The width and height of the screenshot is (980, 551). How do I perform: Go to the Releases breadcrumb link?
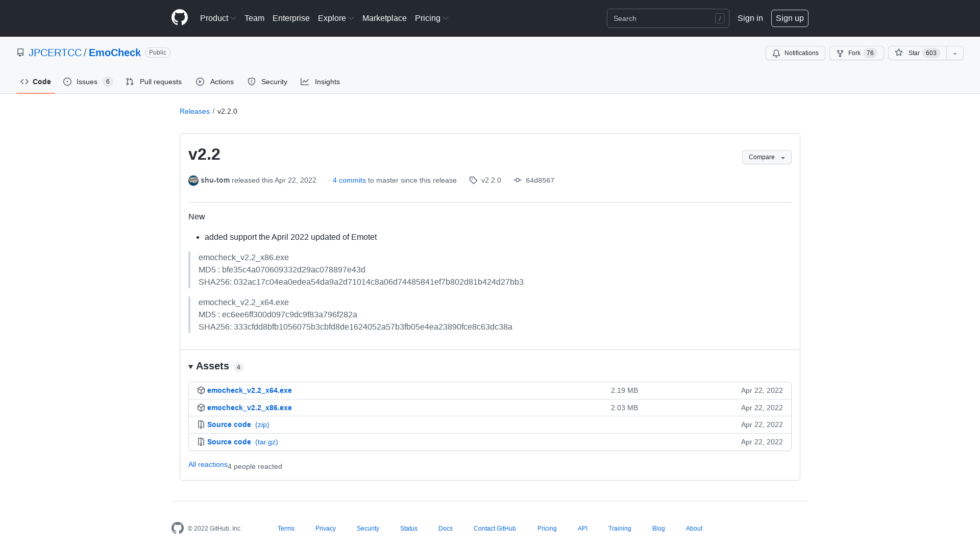click(194, 111)
